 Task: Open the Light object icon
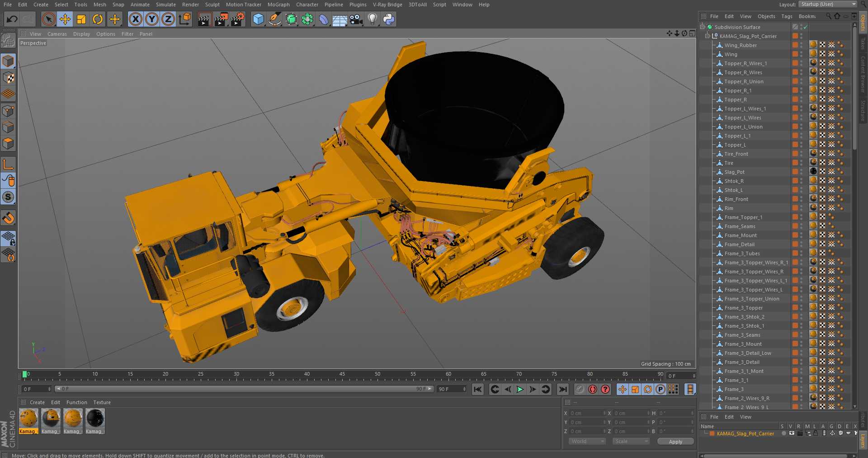(372, 19)
